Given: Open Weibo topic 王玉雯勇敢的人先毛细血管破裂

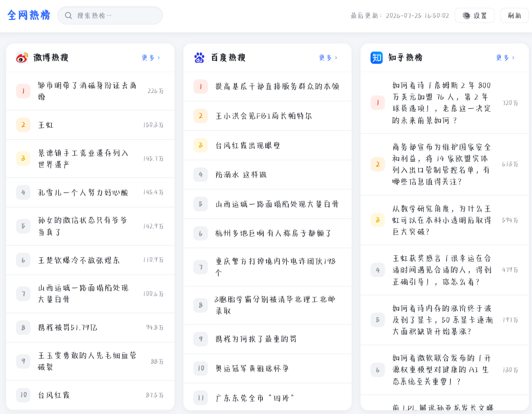Looking at the screenshot, I should point(90,361).
